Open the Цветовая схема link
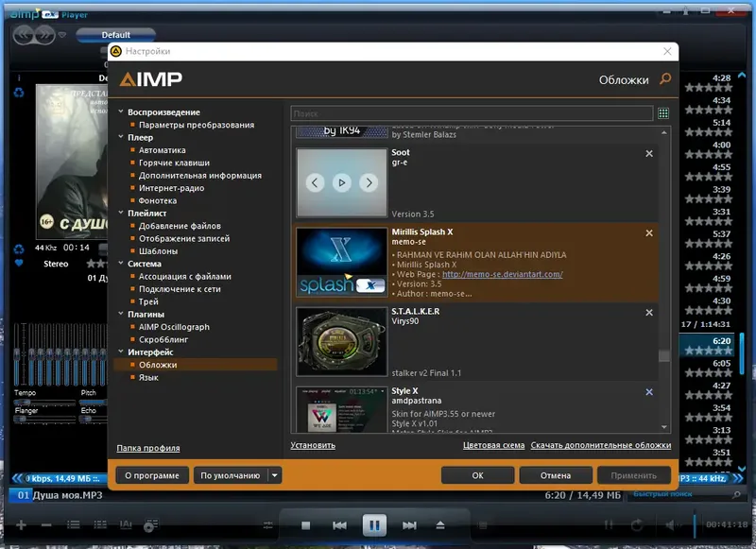Screen dimensions: 756x549 pos(493,445)
